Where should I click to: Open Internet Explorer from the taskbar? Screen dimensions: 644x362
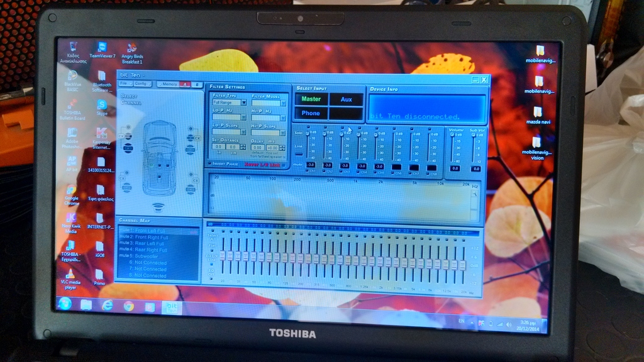(x=108, y=305)
